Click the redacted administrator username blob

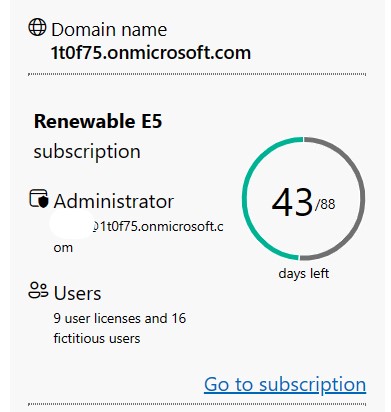[x=72, y=224]
